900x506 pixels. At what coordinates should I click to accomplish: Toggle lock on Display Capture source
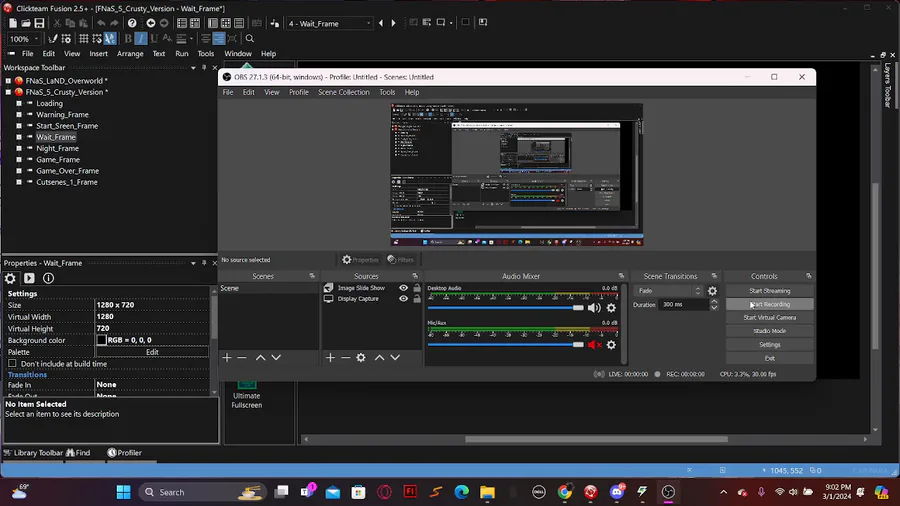(417, 299)
